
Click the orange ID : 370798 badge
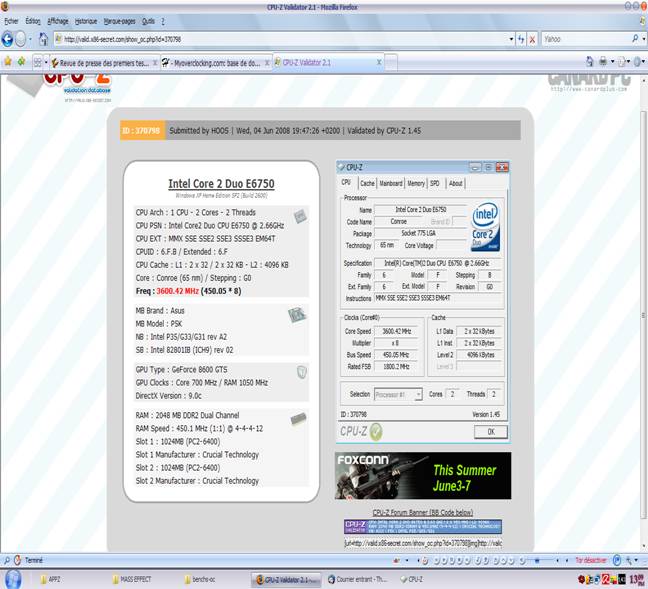142,131
